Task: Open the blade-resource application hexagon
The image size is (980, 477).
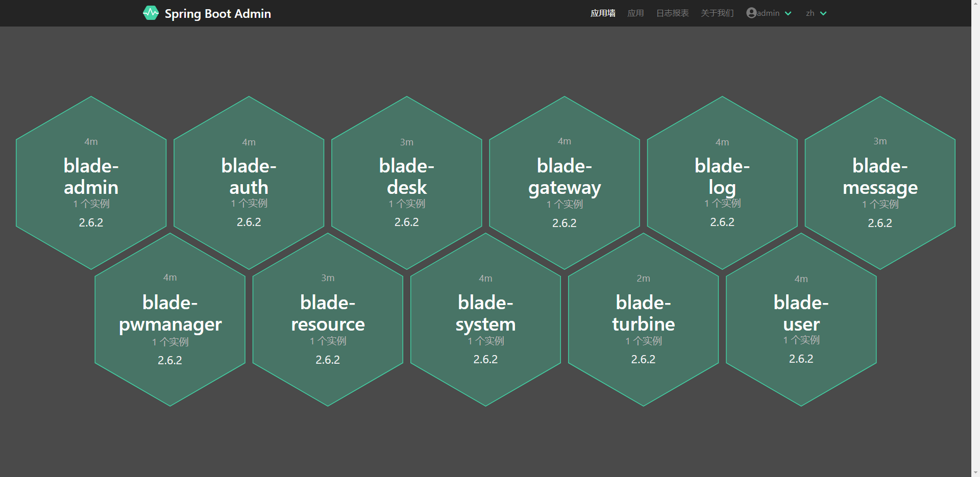Action: tap(328, 319)
